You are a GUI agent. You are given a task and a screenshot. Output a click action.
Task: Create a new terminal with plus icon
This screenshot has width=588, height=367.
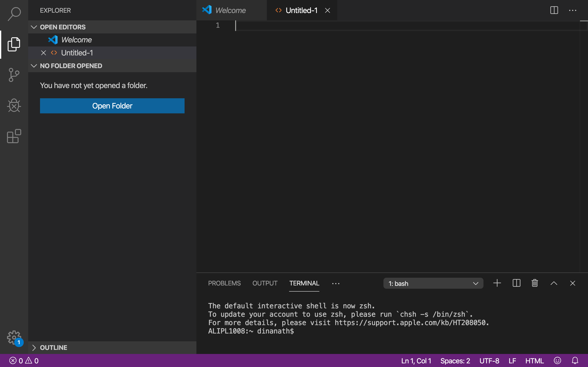497,283
